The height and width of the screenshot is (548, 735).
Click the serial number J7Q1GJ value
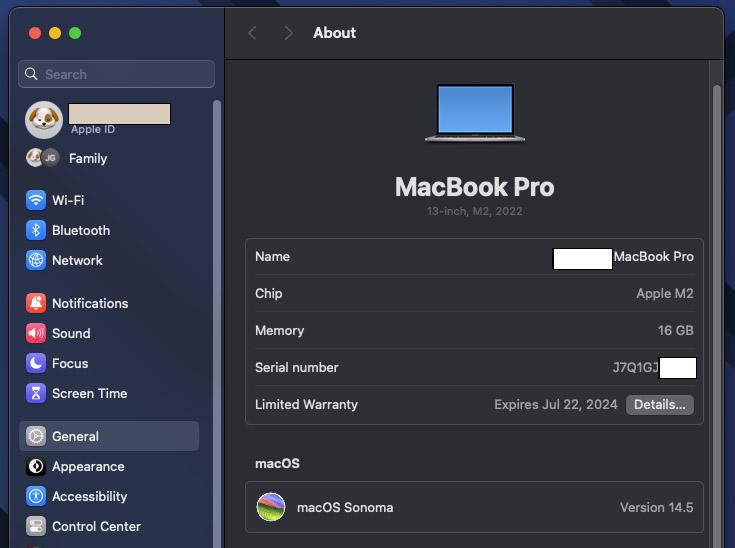click(x=636, y=367)
